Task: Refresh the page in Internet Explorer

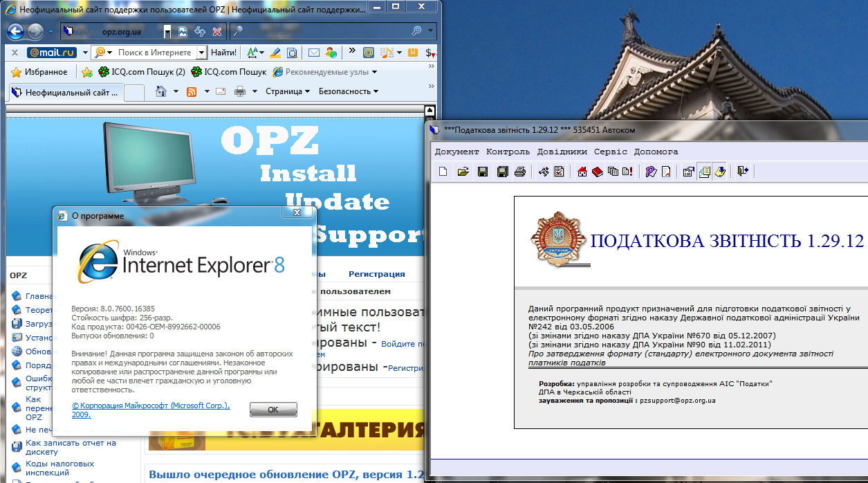Action: [x=199, y=31]
